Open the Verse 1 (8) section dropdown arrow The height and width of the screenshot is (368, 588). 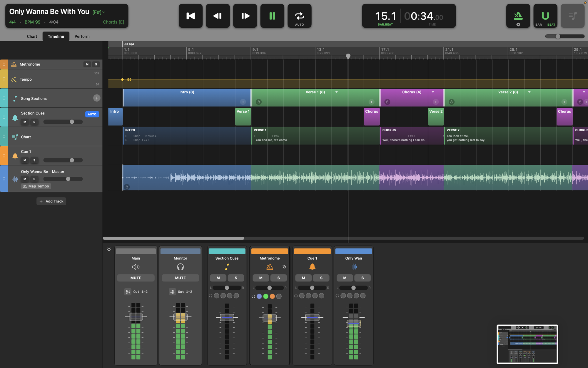(337, 92)
